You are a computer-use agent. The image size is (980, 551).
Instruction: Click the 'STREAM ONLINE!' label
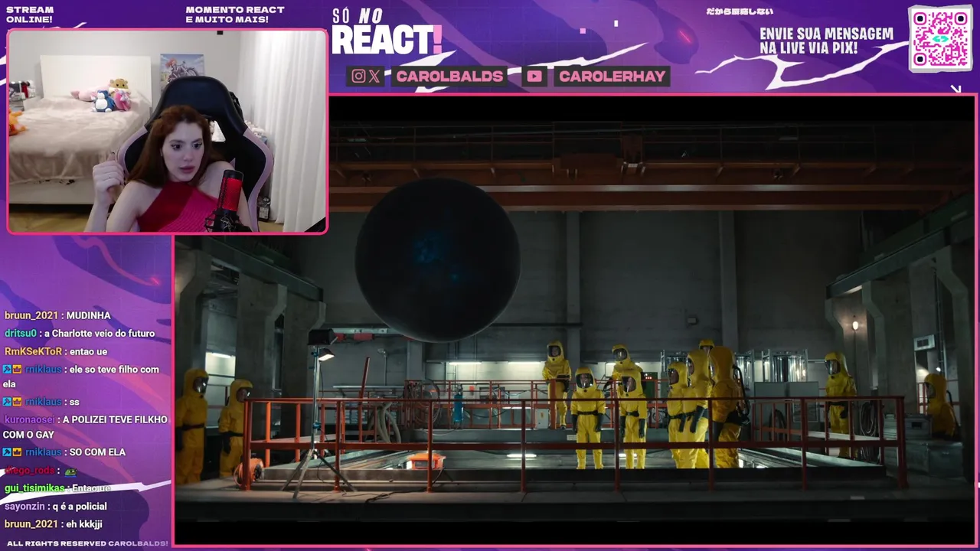point(30,15)
